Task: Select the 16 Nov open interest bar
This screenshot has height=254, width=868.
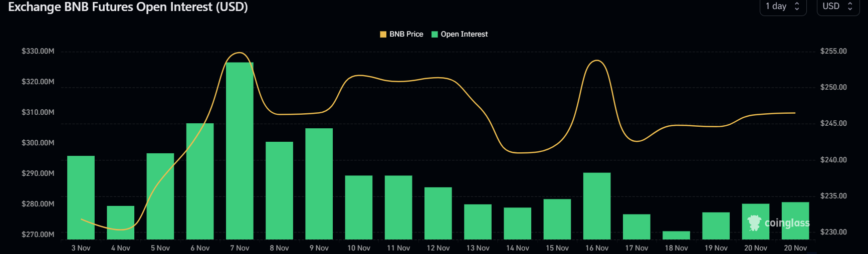Action: pyautogui.click(x=597, y=206)
